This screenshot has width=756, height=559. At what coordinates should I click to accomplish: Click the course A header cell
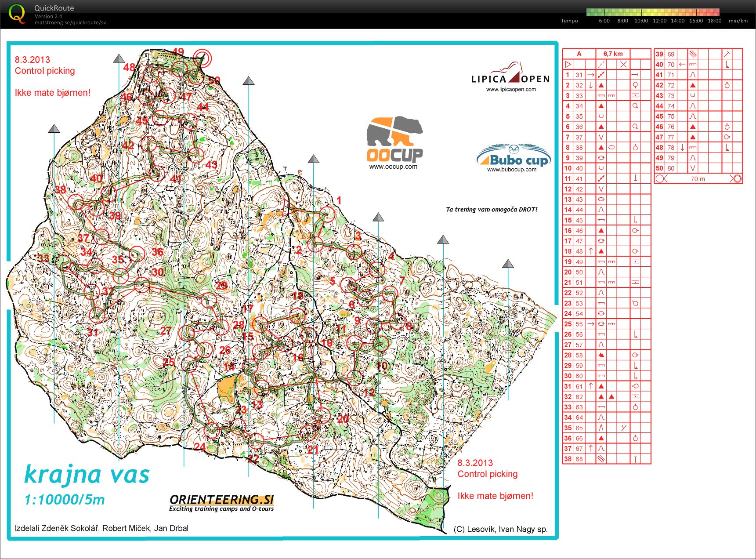coord(579,54)
